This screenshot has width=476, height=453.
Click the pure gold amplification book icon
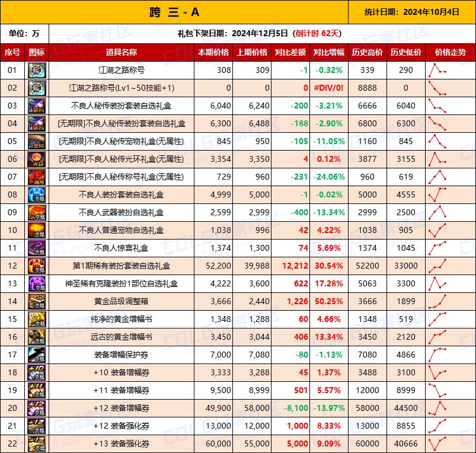click(x=37, y=319)
